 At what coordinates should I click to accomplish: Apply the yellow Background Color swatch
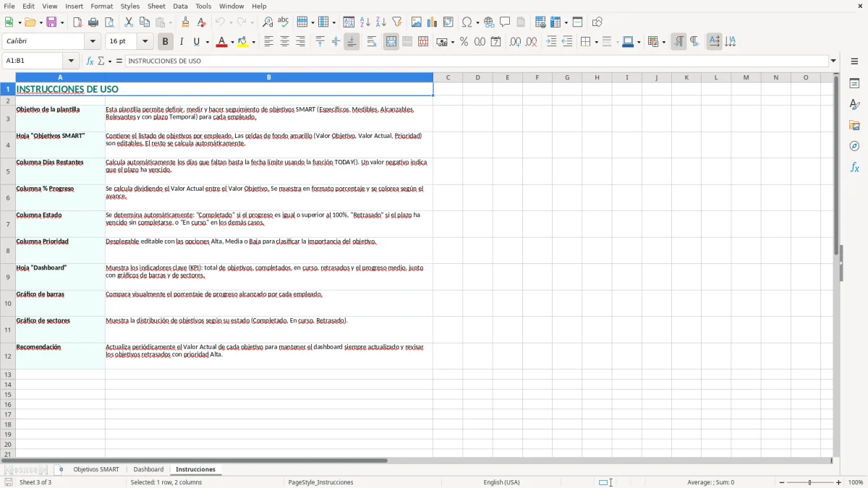click(243, 42)
